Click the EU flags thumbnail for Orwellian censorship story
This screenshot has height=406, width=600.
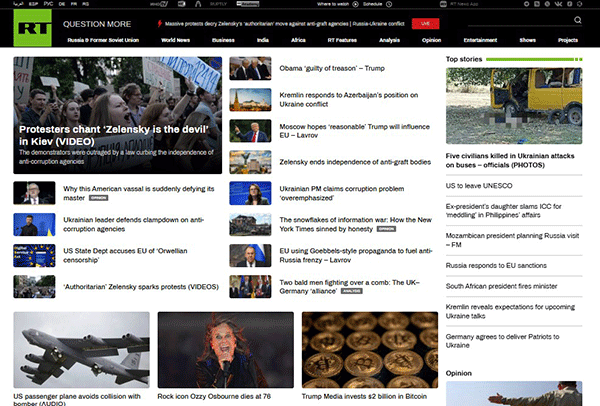tap(34, 256)
